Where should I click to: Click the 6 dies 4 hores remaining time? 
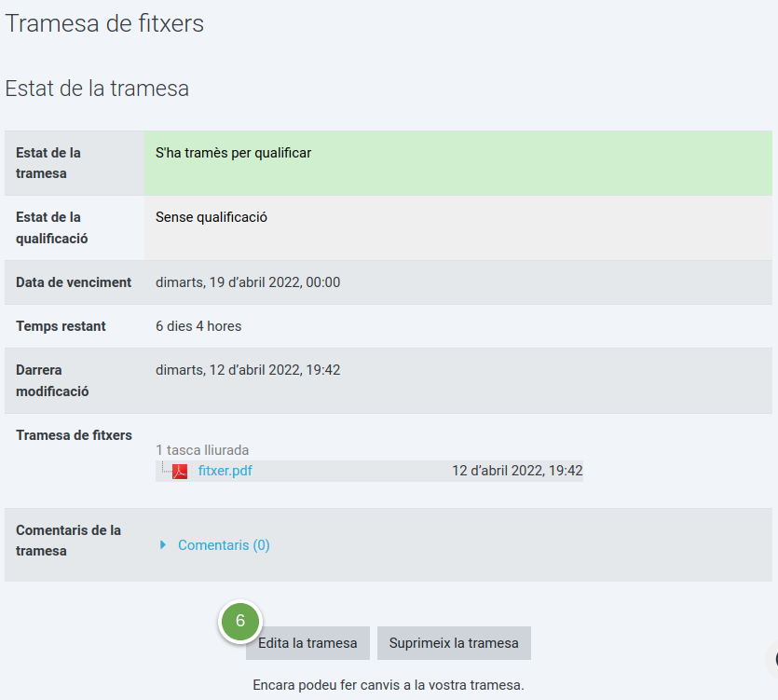tap(198, 326)
